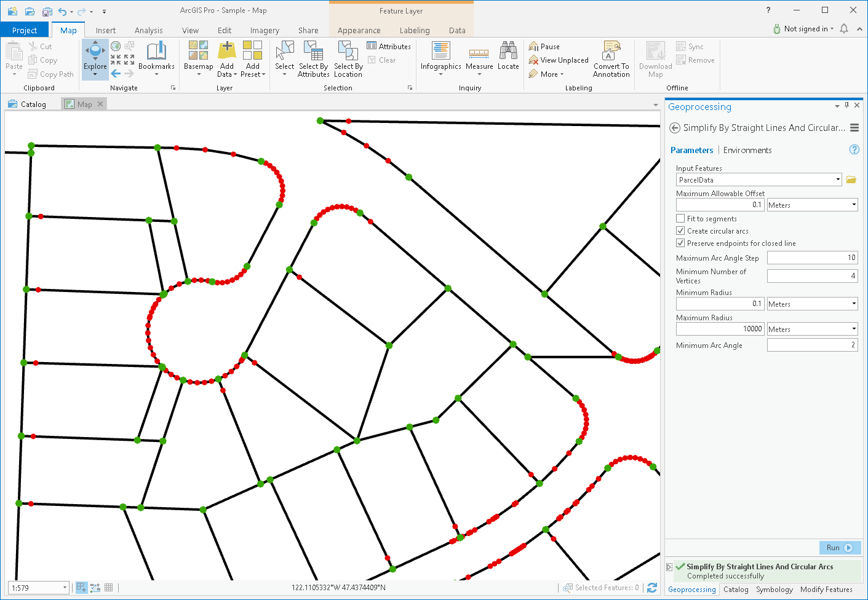Close the Map view tab
Screen dimensions: 868x600
pos(100,104)
